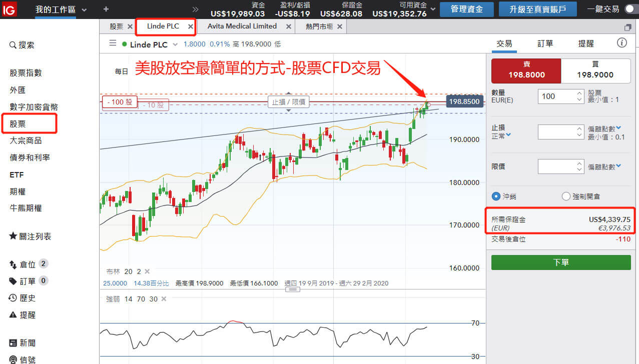Close the Avita Medical Limited tab

tap(288, 26)
